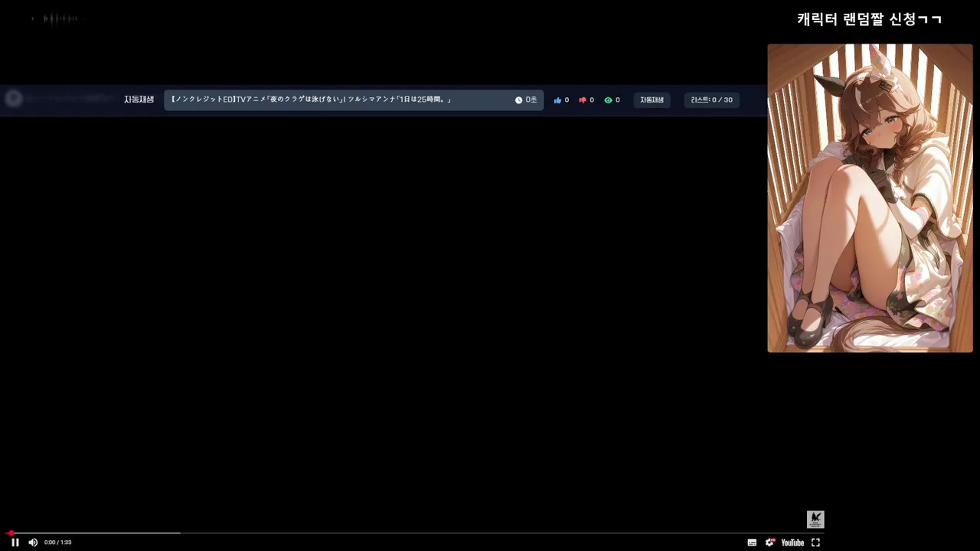The image size is (980, 551).
Task: Mute the player via speaker icon
Action: (x=33, y=543)
